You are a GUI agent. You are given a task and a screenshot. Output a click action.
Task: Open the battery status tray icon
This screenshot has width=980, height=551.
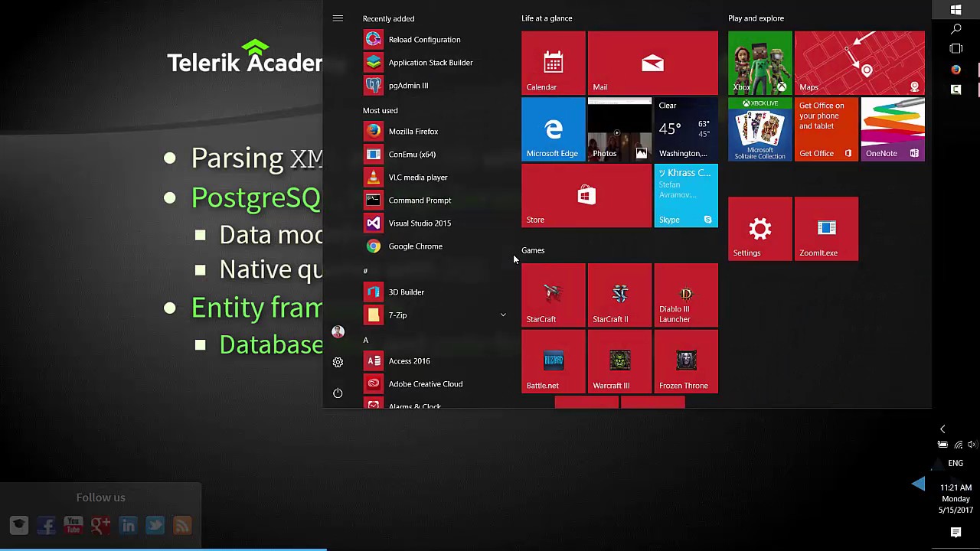pyautogui.click(x=942, y=445)
